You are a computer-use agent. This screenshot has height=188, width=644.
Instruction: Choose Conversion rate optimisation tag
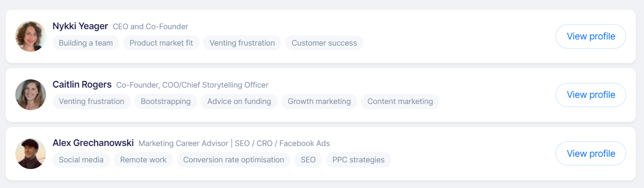(x=234, y=160)
